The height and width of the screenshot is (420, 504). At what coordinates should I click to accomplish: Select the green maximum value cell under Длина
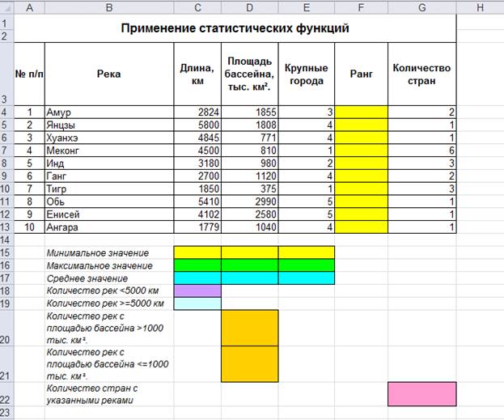(197, 265)
